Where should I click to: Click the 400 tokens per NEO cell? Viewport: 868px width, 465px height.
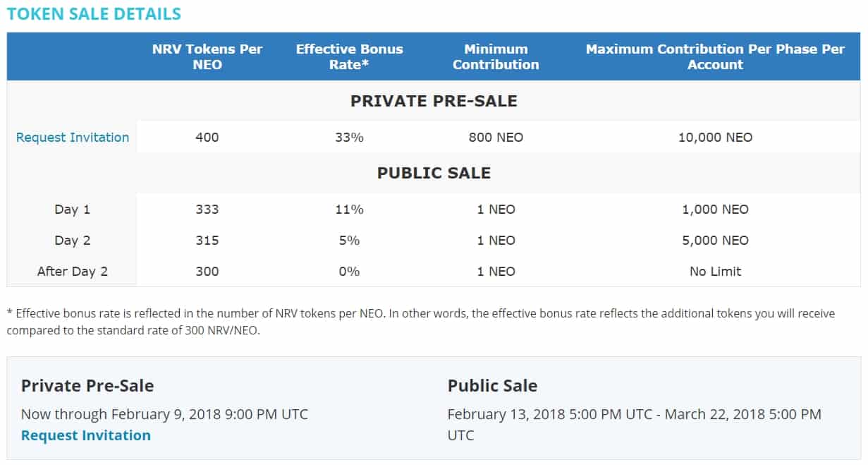tap(207, 138)
